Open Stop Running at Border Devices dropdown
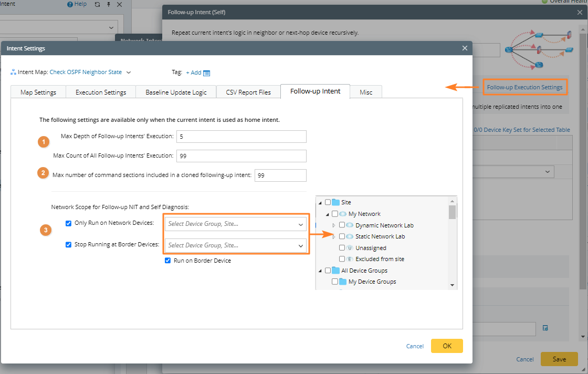The height and width of the screenshot is (374, 588). tap(235, 245)
